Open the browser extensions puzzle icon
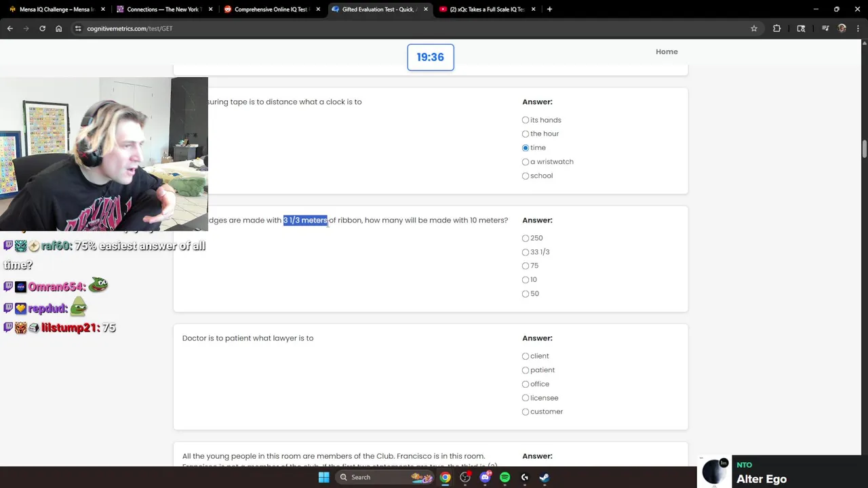Screen dimensions: 868x488 click(x=776, y=28)
